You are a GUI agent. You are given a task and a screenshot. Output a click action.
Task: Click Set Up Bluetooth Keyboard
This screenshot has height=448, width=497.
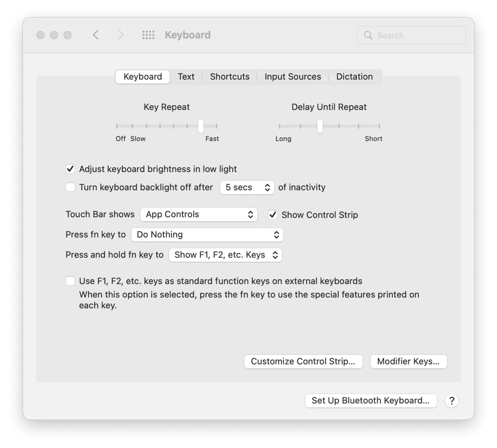click(x=370, y=401)
